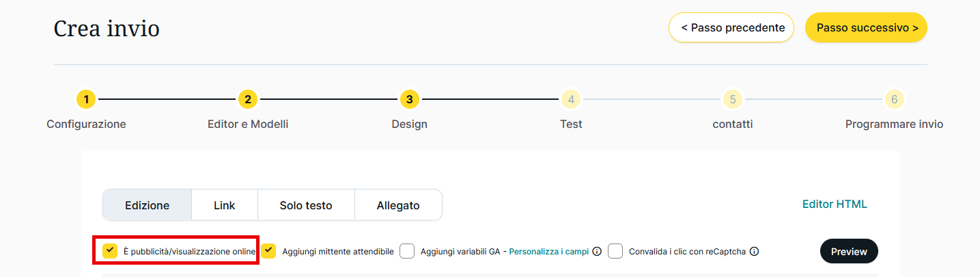Screen dimensions: 980x277
Task: Select the Edizione tab
Action: 148,205
